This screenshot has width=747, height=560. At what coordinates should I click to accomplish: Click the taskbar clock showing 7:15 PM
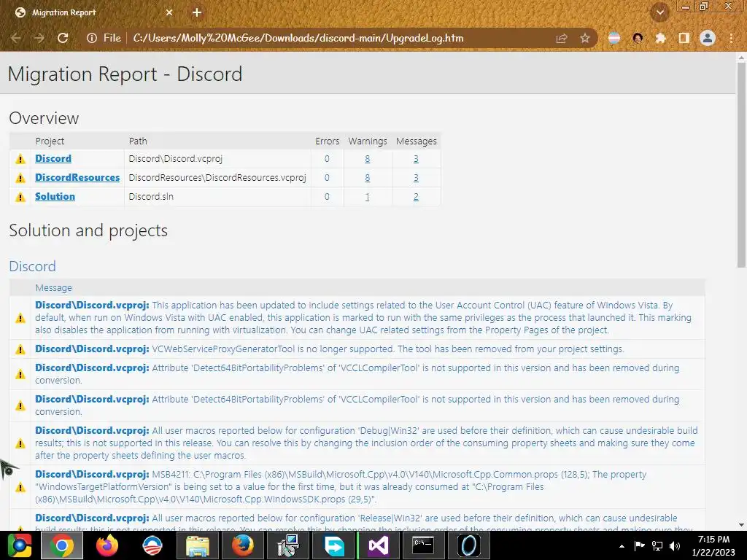[x=713, y=545]
